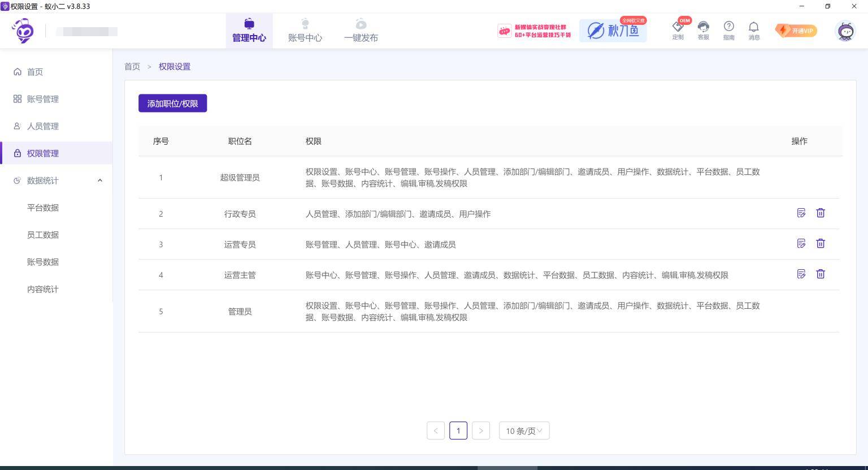This screenshot has height=470, width=868.
Task: Click 首页 in the breadcrumb
Action: pyautogui.click(x=132, y=67)
